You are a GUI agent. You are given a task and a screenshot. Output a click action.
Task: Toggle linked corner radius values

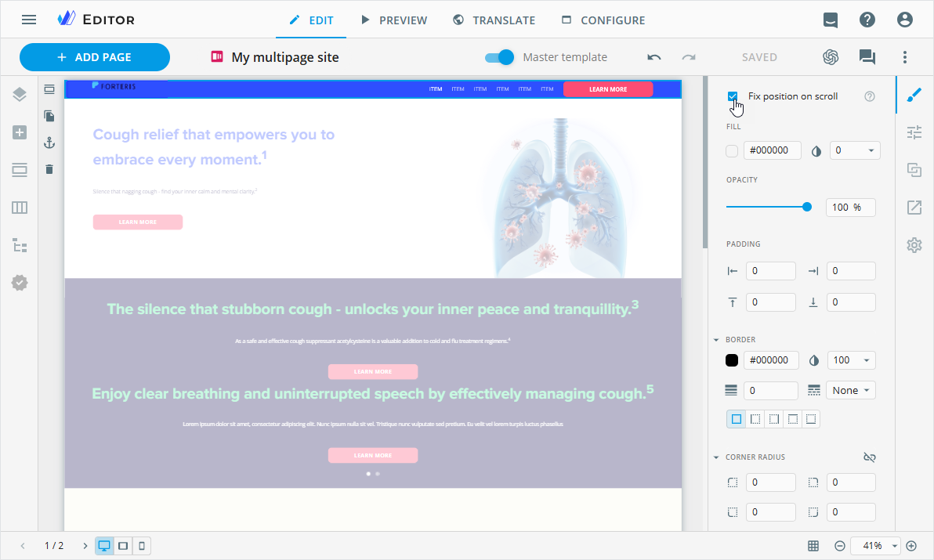coord(869,457)
